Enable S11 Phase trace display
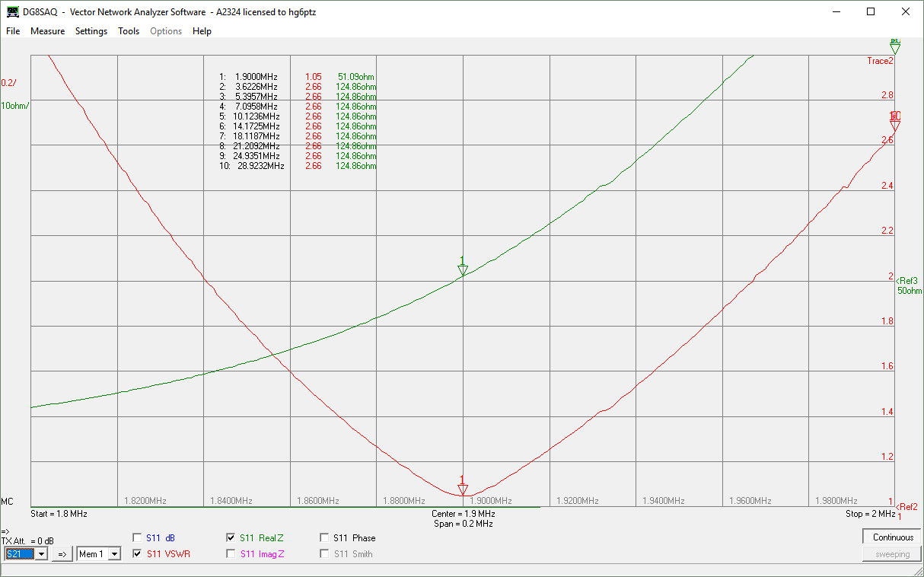The image size is (924, 577). (x=325, y=537)
